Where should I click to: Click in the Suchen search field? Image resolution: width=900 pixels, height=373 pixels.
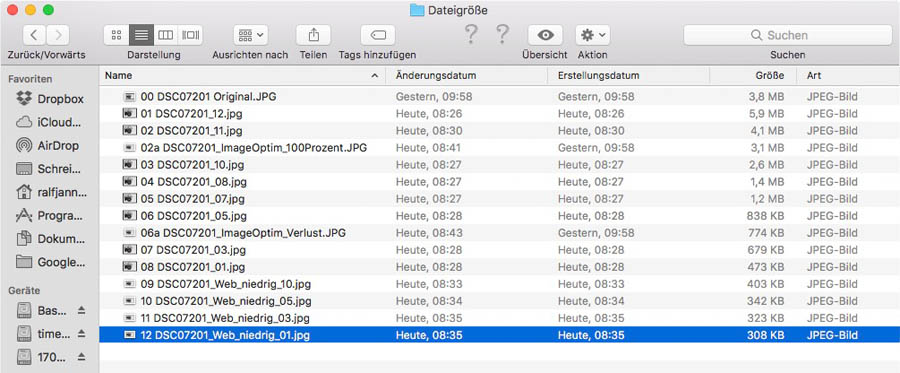click(788, 35)
